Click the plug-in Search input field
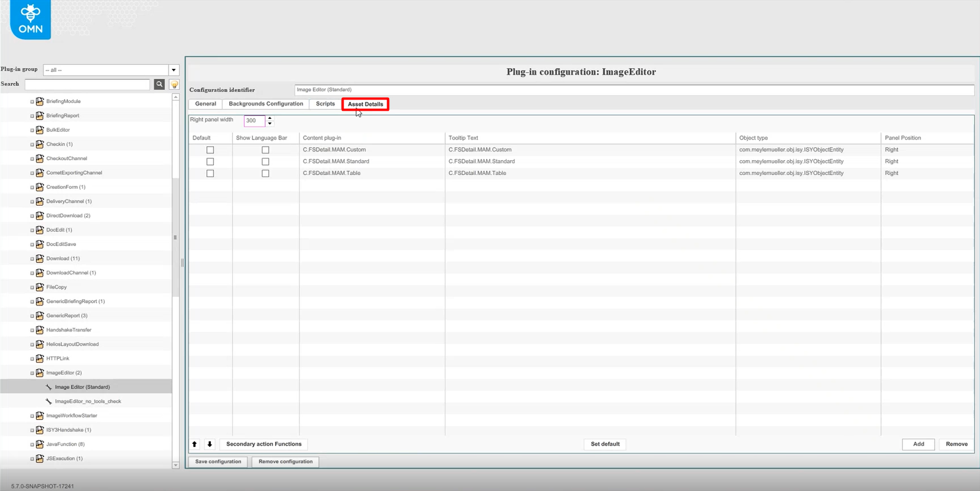Viewport: 980px width, 491px height. pyautogui.click(x=87, y=85)
